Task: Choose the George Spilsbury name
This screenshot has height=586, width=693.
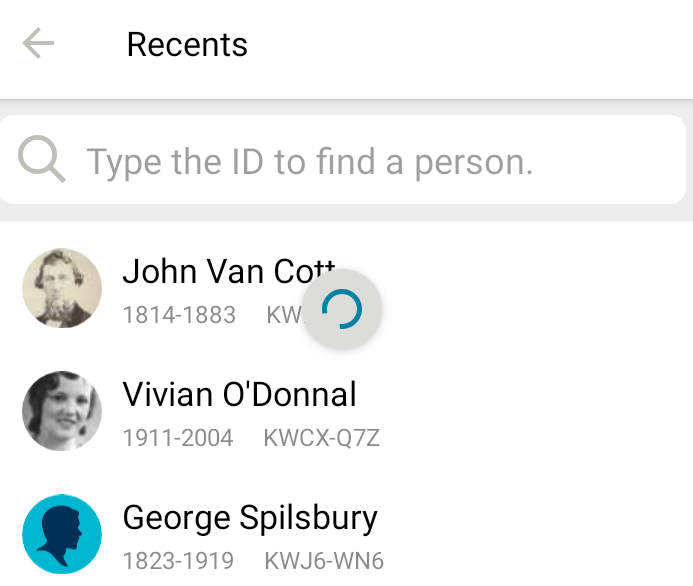Action: pos(250,518)
